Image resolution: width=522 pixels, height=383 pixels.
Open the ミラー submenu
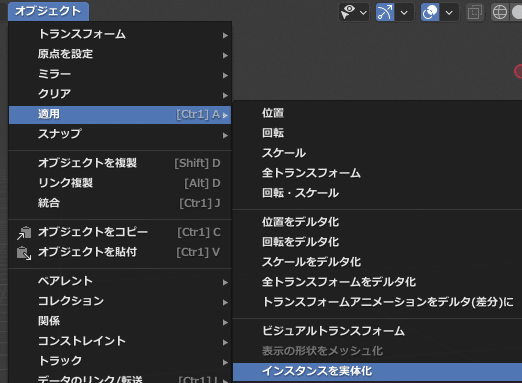coord(120,74)
